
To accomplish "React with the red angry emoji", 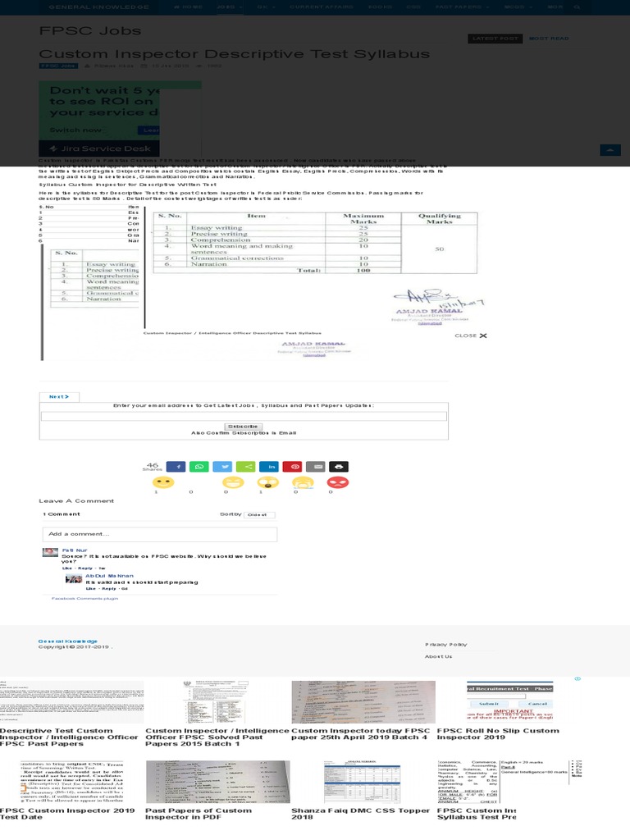I will point(337,482).
